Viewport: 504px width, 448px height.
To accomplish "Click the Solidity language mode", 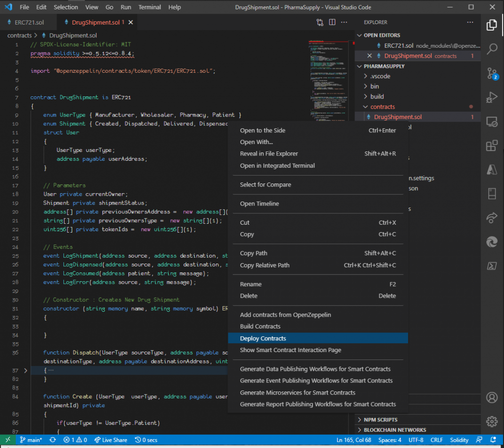I will coord(459,440).
